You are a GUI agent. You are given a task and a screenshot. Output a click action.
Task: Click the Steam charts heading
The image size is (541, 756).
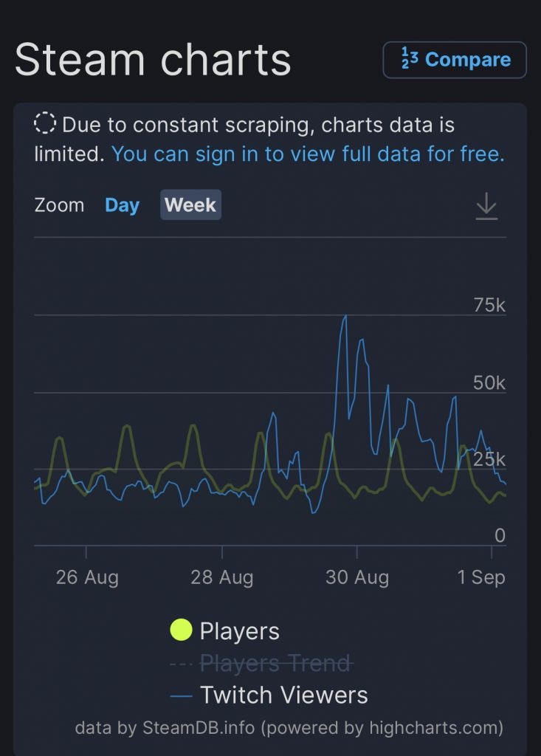tap(153, 59)
